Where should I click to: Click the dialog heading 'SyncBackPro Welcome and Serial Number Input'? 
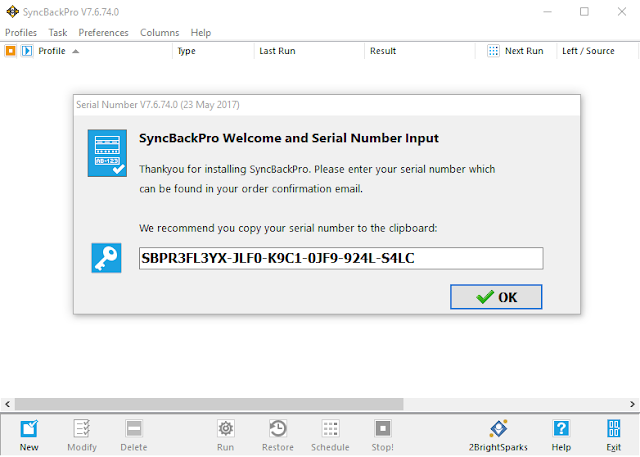289,138
